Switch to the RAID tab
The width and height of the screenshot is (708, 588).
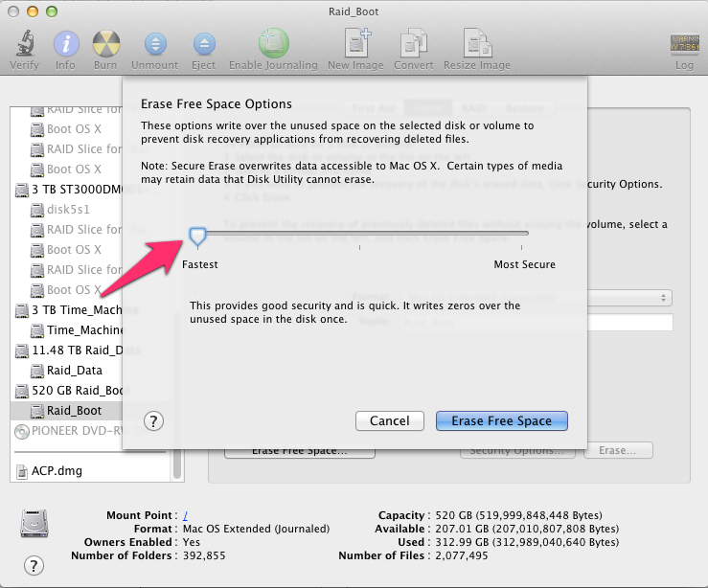click(x=474, y=108)
